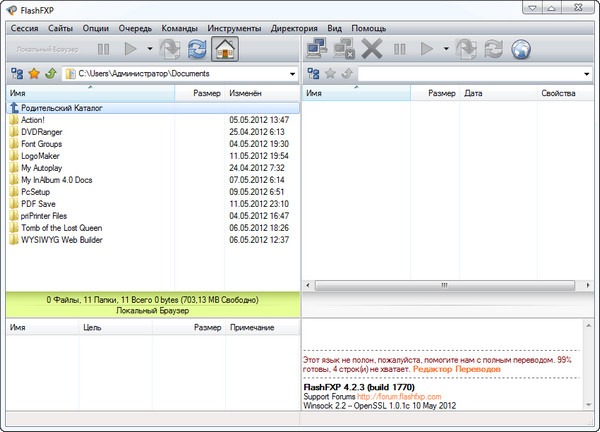Screen dimensions: 600x432
Task: Click the yellow bookmark star in left pane
Action: (x=33, y=74)
